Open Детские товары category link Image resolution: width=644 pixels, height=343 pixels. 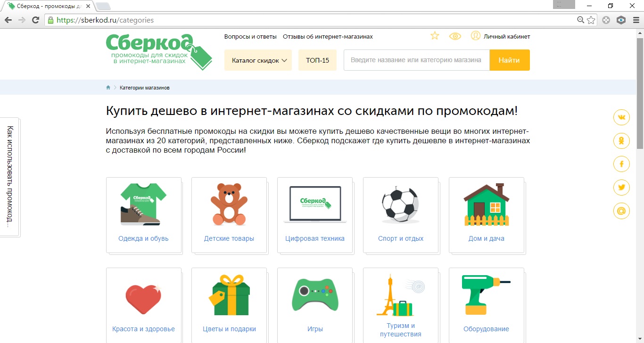[x=229, y=238]
